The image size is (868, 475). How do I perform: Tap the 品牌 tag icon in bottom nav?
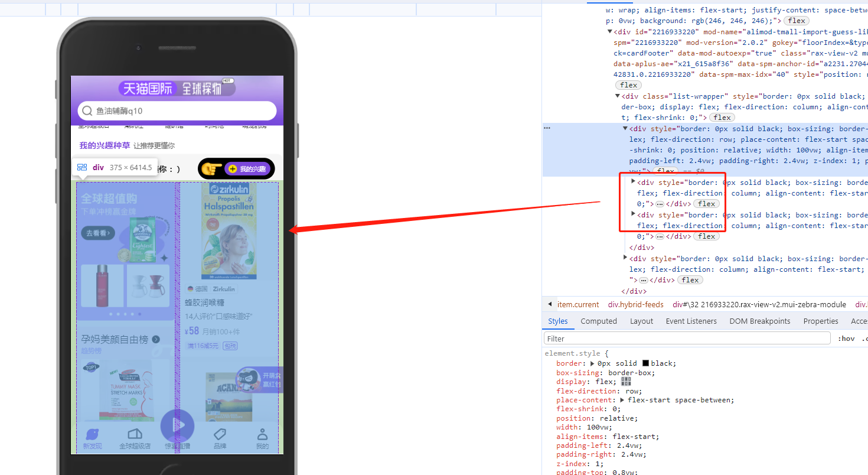(220, 434)
